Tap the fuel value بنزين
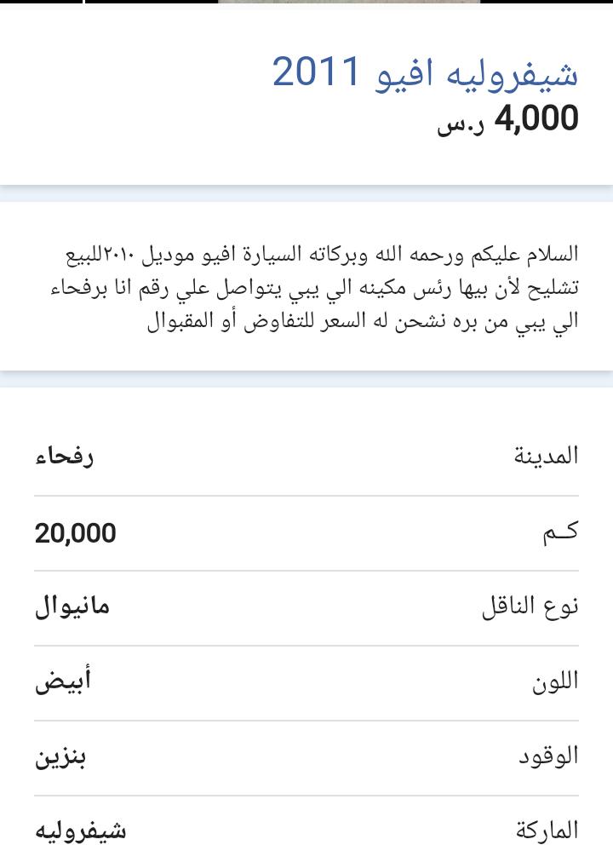This screenshot has height=868, width=613. point(60,757)
